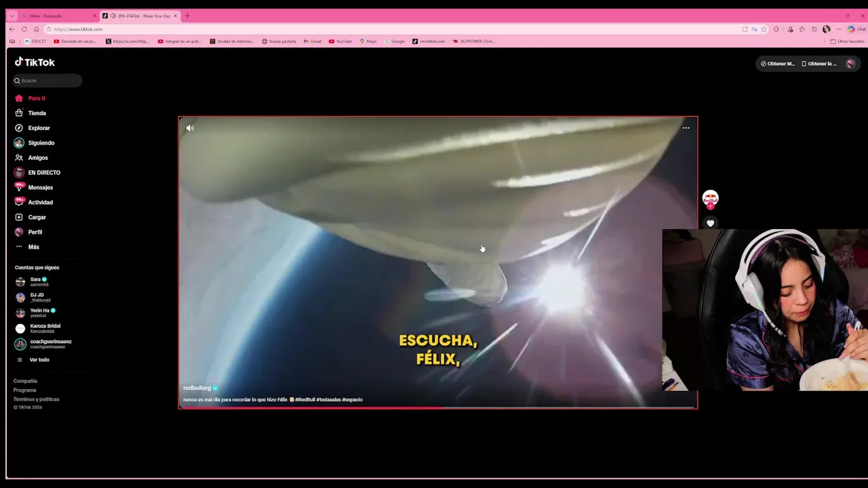Open media control music-note icon in toolbar
This screenshot has width=868, height=488.
click(x=790, y=29)
